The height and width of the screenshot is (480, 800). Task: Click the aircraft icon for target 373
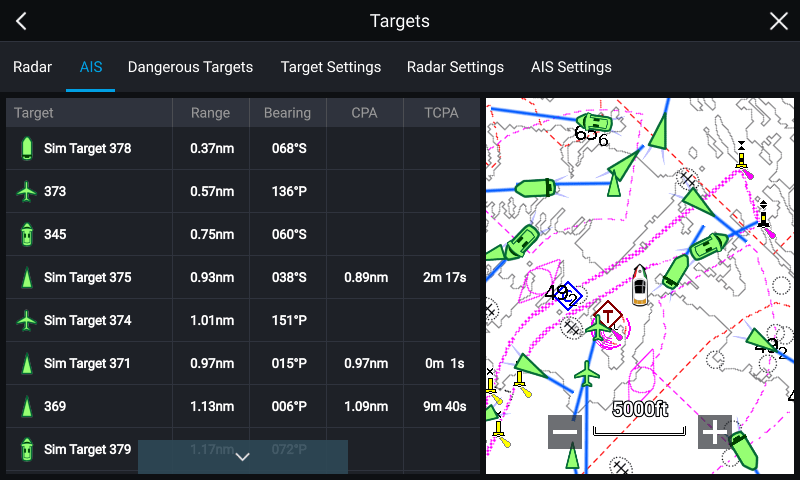27,191
